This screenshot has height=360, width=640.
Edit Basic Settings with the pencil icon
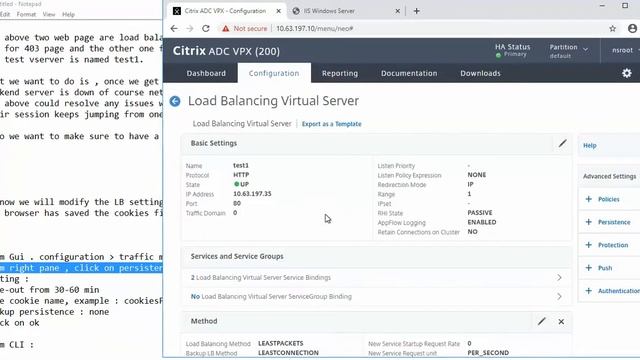pyautogui.click(x=562, y=143)
